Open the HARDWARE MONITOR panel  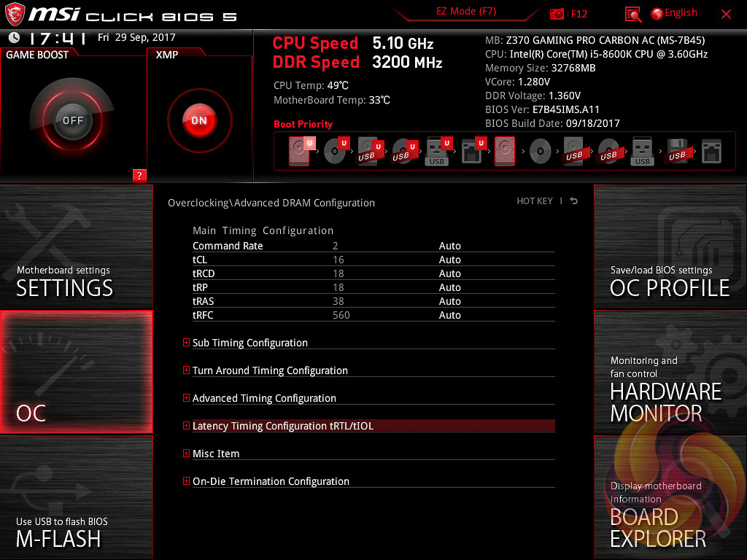tap(670, 372)
